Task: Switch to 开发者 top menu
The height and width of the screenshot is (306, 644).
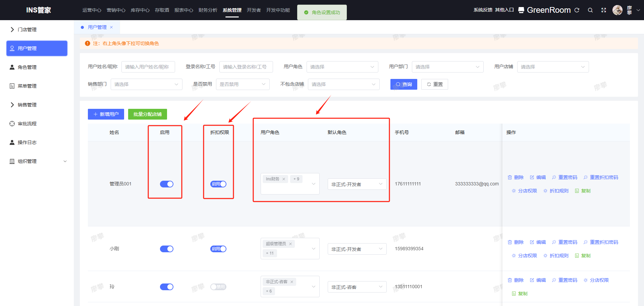Action: (x=254, y=10)
